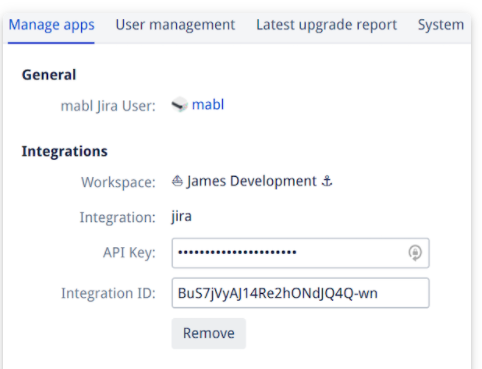
Task: Switch to User management tab
Action: (x=175, y=25)
